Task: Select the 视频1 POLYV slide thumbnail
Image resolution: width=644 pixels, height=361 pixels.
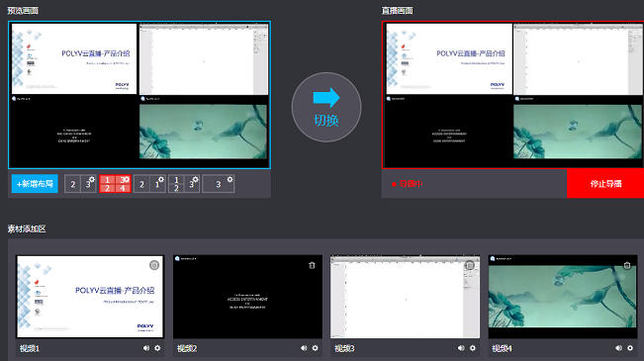Action: pyautogui.click(x=90, y=297)
